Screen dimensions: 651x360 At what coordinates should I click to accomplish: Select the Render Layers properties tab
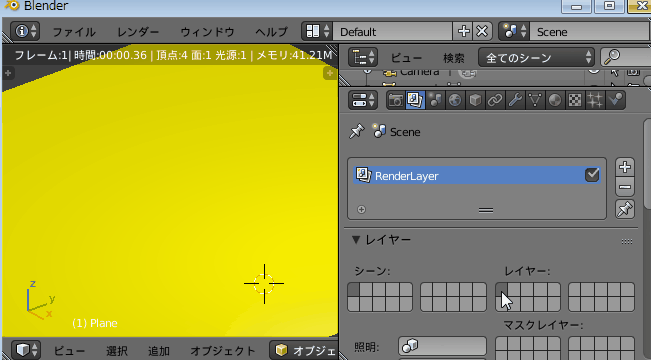coord(416,100)
